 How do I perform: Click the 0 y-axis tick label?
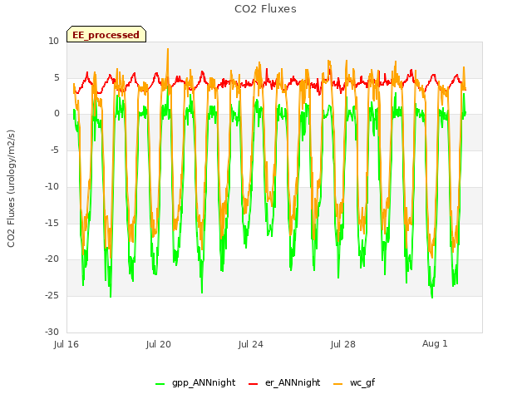pyautogui.click(x=57, y=114)
